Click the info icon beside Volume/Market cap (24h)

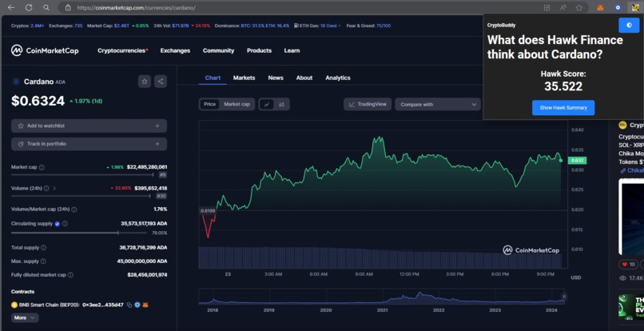[x=74, y=209]
